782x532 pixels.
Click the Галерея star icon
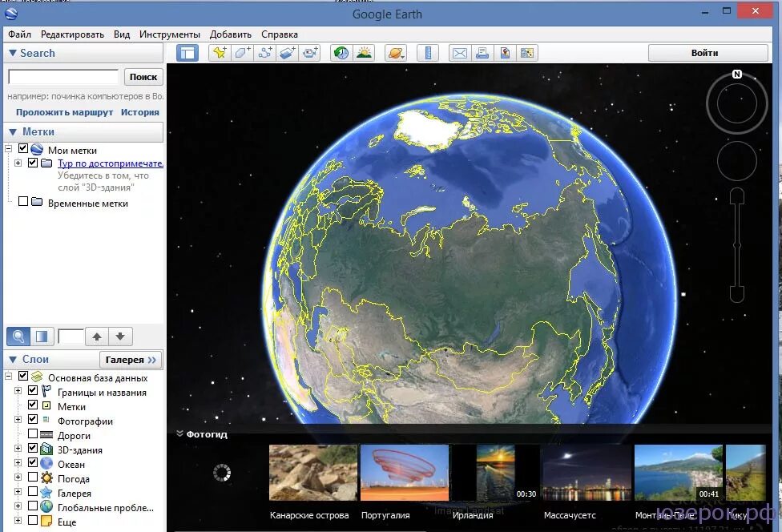pos(46,493)
